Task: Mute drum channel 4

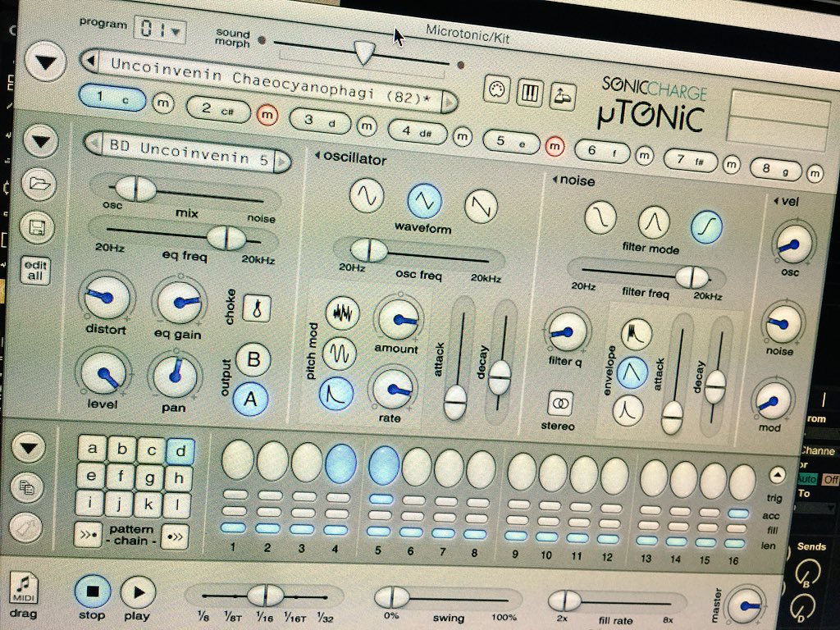Action: [461, 137]
